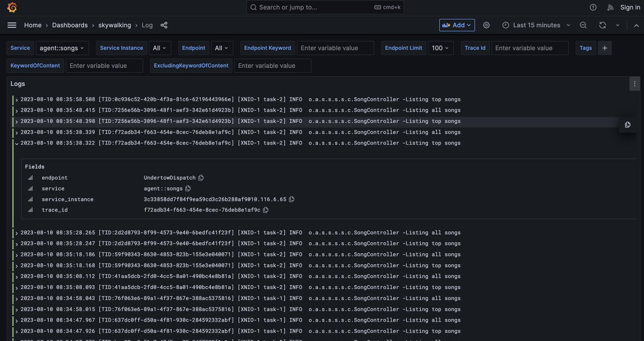Zoom out the time range

point(583,25)
